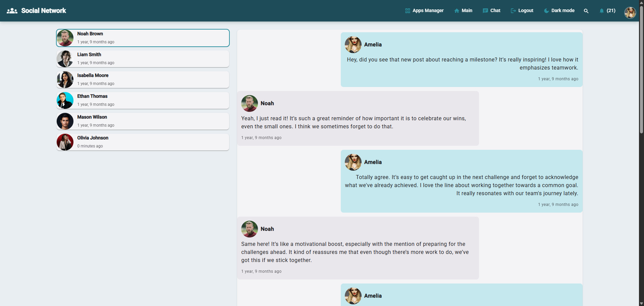The height and width of the screenshot is (306, 644).
Task: Open the Mason Wilson conversation
Action: (x=143, y=121)
